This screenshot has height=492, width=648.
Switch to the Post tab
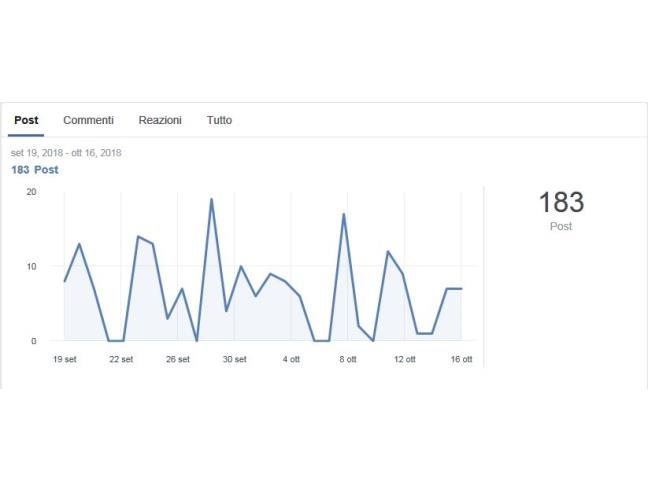[x=26, y=120]
